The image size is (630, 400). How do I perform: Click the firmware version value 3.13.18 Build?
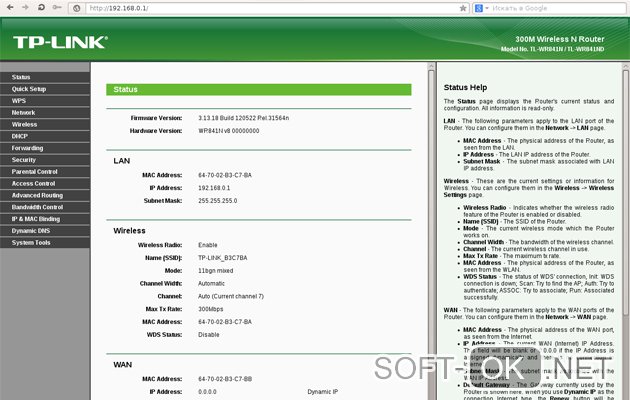point(243,118)
